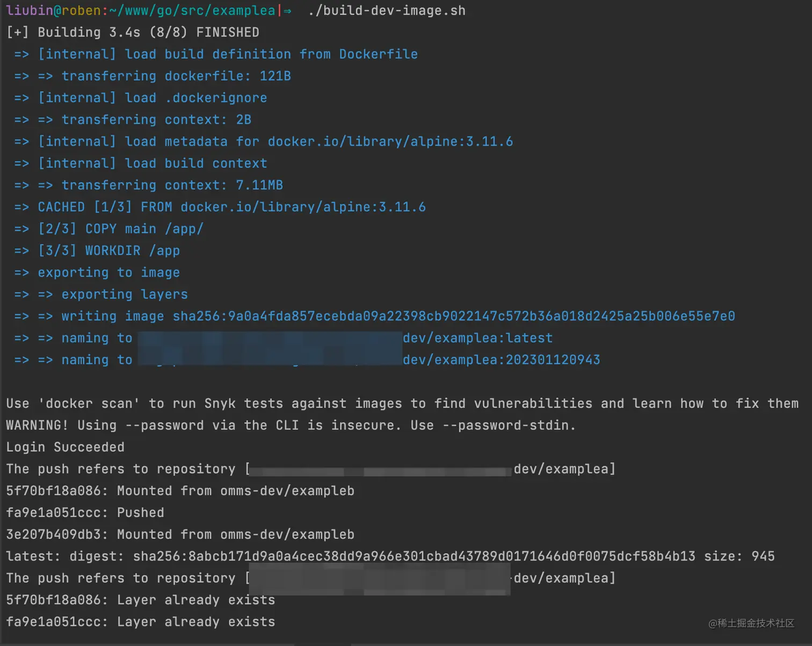Click the fa9e1a051ccc: Pushed line
The image size is (812, 646).
coord(85,513)
